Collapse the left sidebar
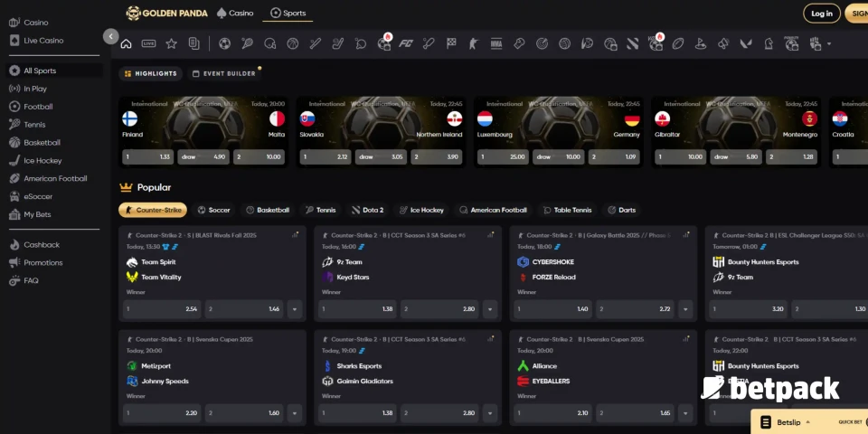Screen dimensions: 868x434 pos(110,36)
